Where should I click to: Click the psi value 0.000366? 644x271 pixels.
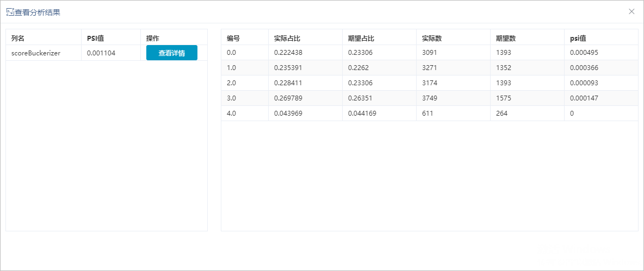click(584, 68)
